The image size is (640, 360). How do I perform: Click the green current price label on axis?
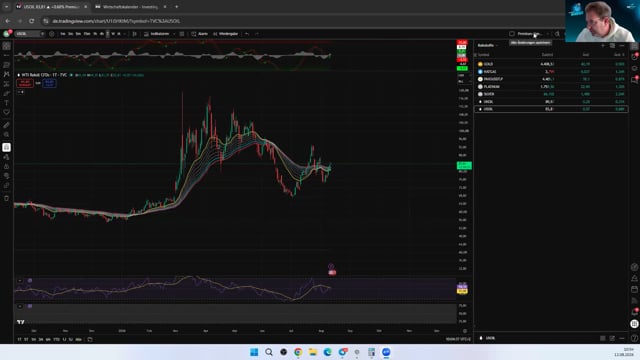point(464,165)
